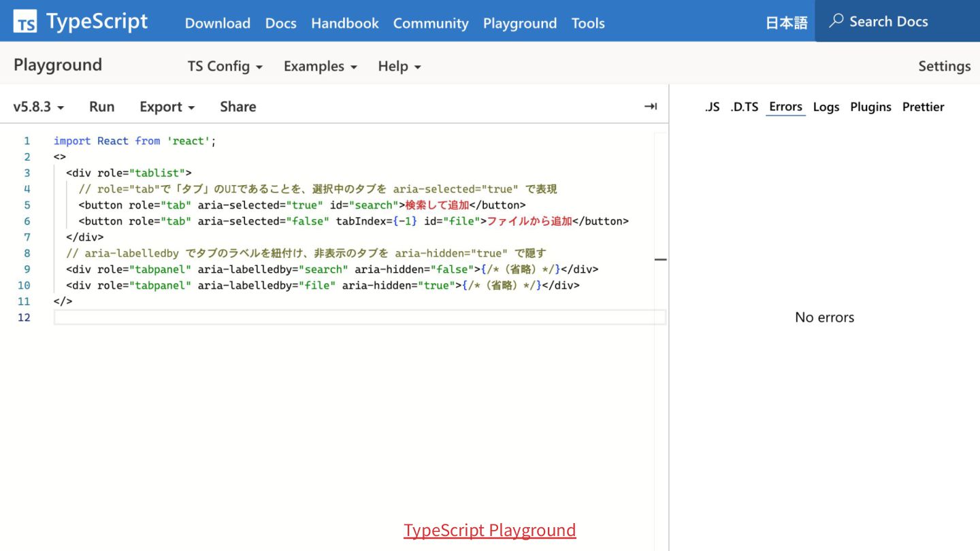
Task: Open the Download page
Action: coord(218,23)
